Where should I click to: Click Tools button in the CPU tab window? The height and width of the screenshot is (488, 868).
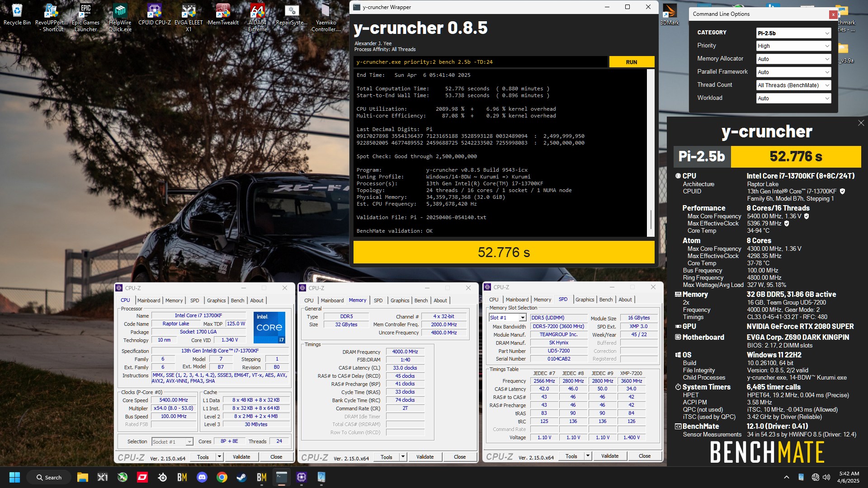[x=203, y=457]
